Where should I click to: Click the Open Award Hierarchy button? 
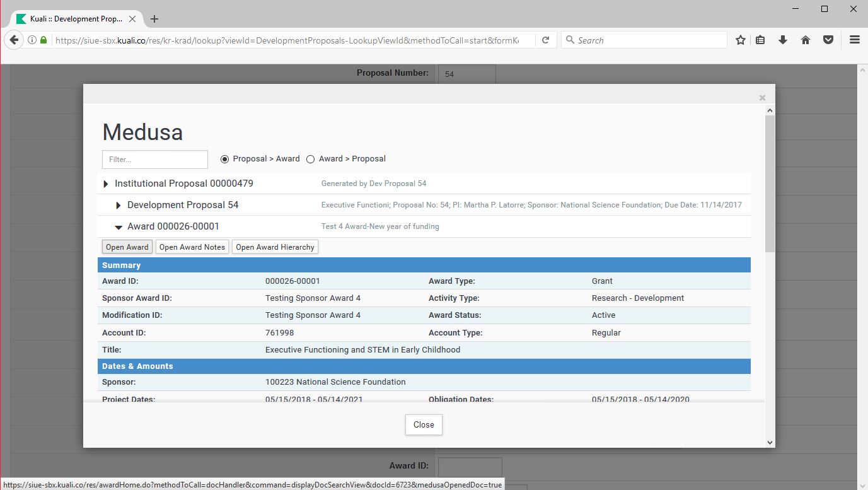(x=275, y=247)
